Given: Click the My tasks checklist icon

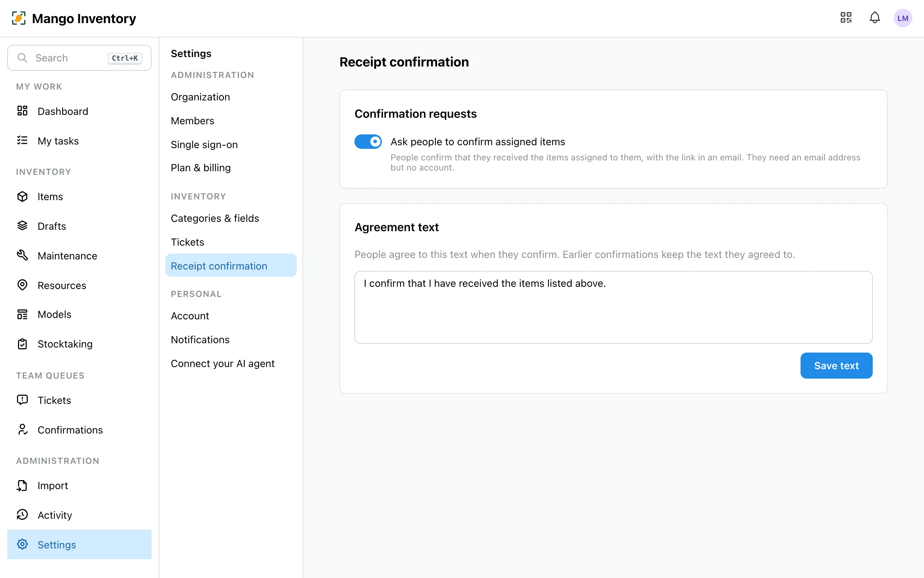Looking at the screenshot, I should pyautogui.click(x=22, y=140).
